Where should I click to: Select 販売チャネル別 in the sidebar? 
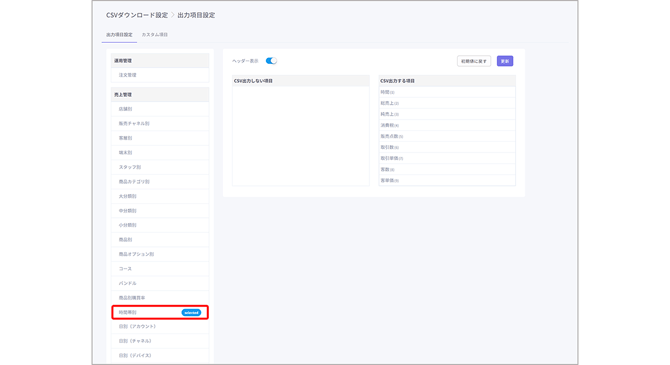click(x=160, y=124)
